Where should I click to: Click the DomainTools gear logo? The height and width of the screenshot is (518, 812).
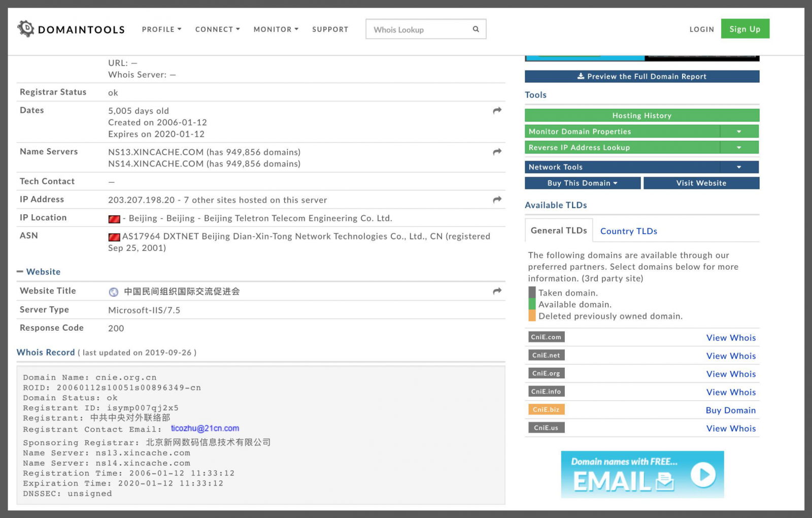pos(25,29)
